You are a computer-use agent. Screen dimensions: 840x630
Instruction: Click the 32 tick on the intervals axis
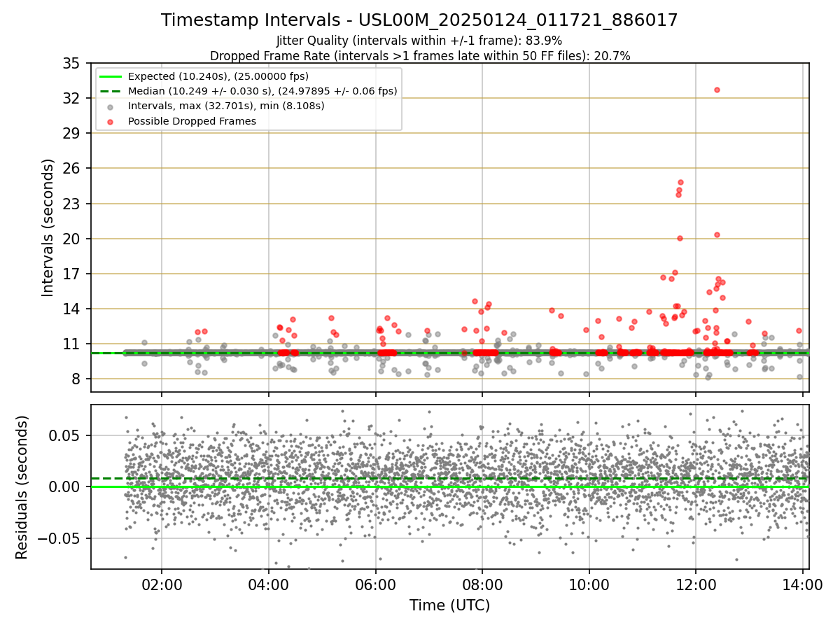[x=71, y=98]
